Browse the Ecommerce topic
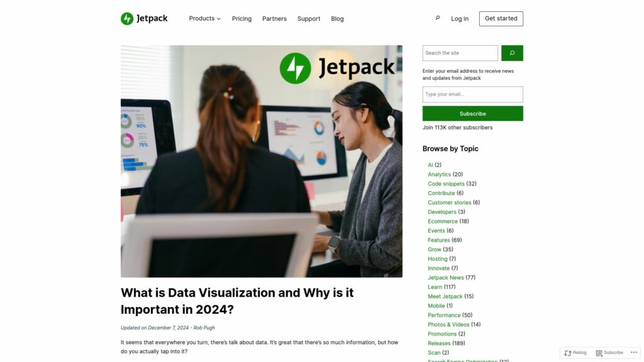This screenshot has width=644, height=362. click(442, 221)
